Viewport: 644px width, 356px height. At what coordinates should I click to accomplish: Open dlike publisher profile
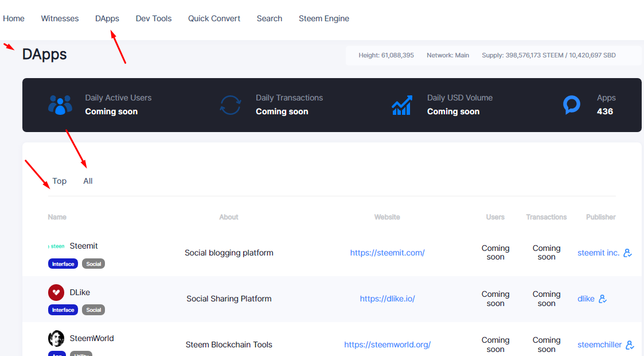coord(586,299)
